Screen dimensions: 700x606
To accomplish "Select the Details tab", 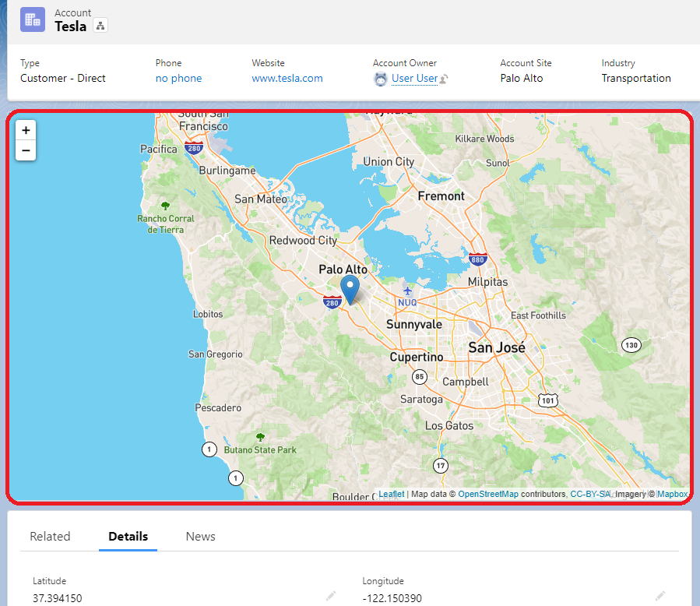I will 128,537.
